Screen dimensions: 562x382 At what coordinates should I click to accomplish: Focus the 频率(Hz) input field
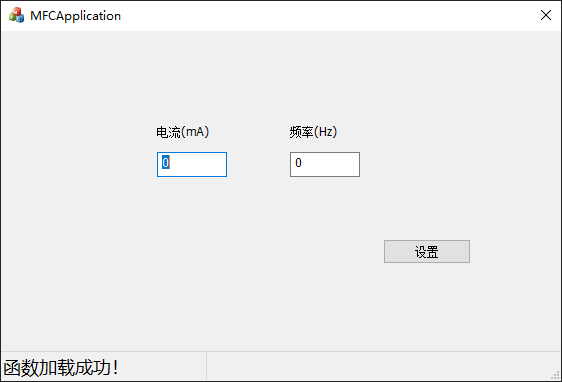[x=325, y=164]
